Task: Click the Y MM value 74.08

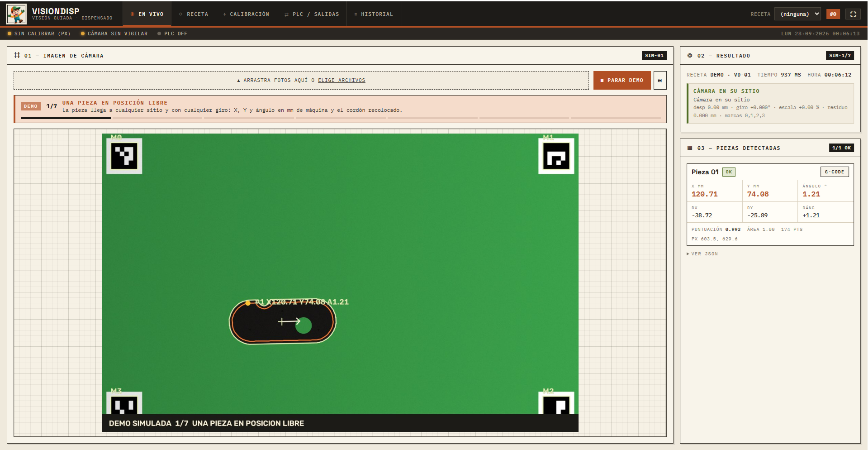Action: tap(758, 194)
